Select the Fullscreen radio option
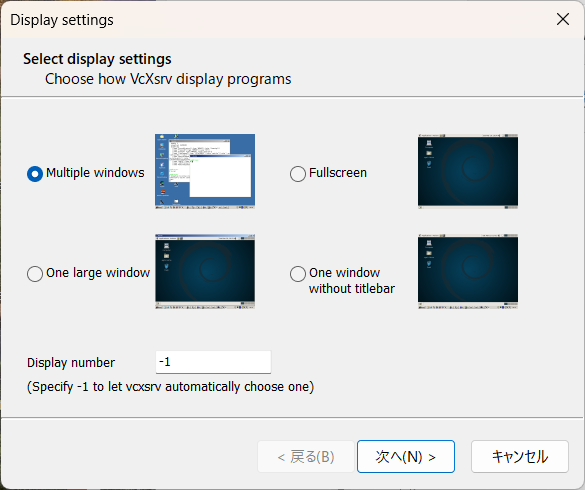585x490 pixels. [x=298, y=174]
